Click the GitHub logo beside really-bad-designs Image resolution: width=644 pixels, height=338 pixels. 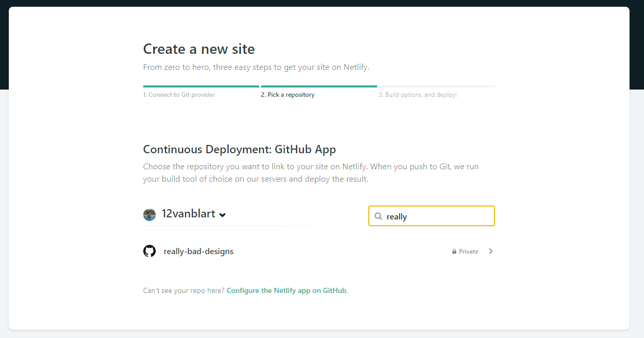click(x=149, y=252)
